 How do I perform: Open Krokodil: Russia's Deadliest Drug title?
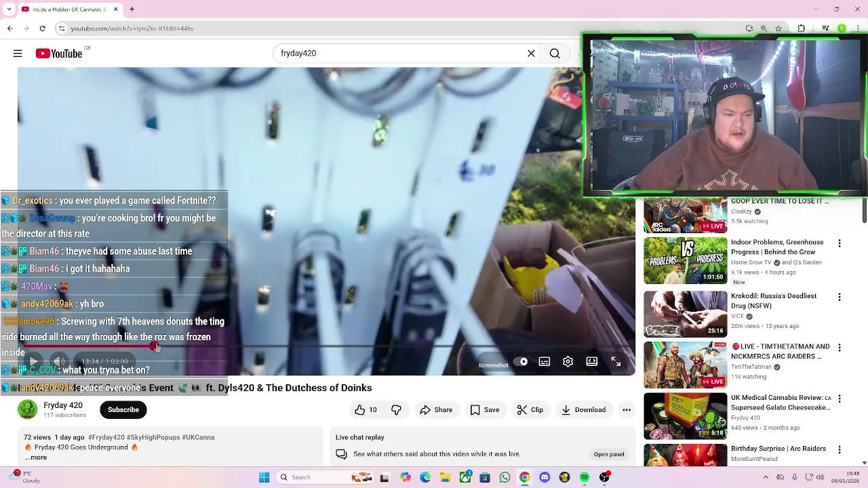(774, 301)
